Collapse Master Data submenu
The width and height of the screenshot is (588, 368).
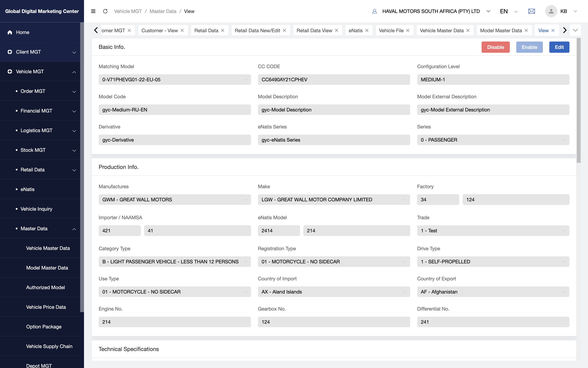74,229
